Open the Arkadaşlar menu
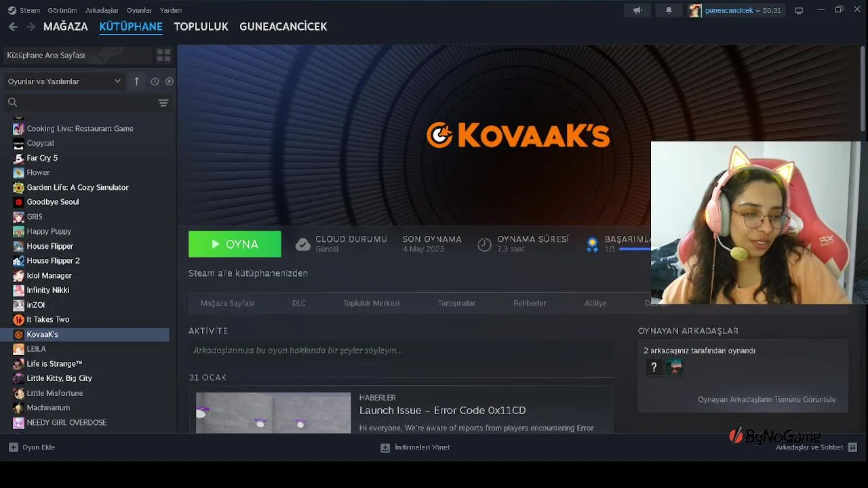This screenshot has width=868, height=488. (x=102, y=10)
